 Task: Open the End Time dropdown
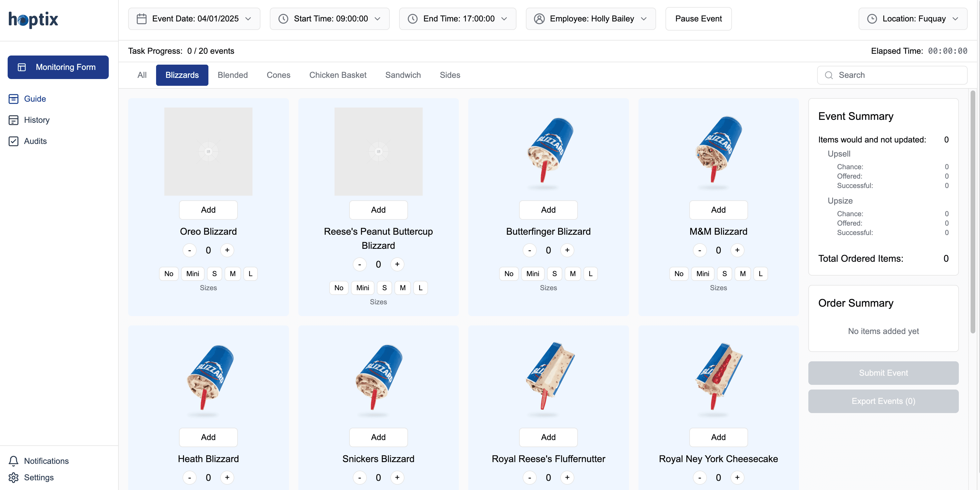pyautogui.click(x=458, y=19)
